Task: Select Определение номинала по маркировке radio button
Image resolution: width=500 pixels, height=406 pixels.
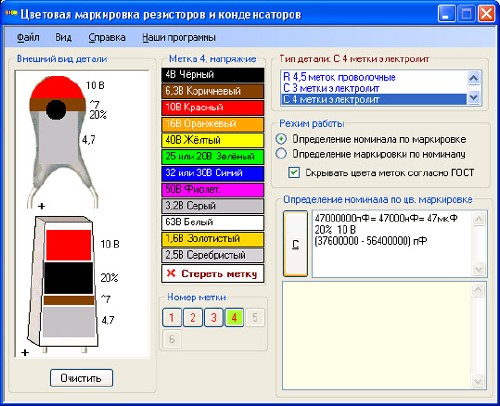Action: coord(281,139)
